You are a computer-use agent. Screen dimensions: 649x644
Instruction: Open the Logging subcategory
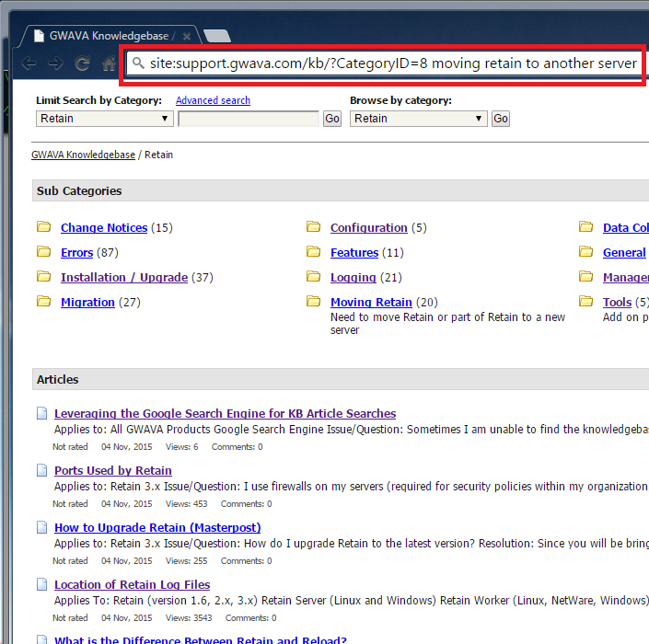coord(353,278)
